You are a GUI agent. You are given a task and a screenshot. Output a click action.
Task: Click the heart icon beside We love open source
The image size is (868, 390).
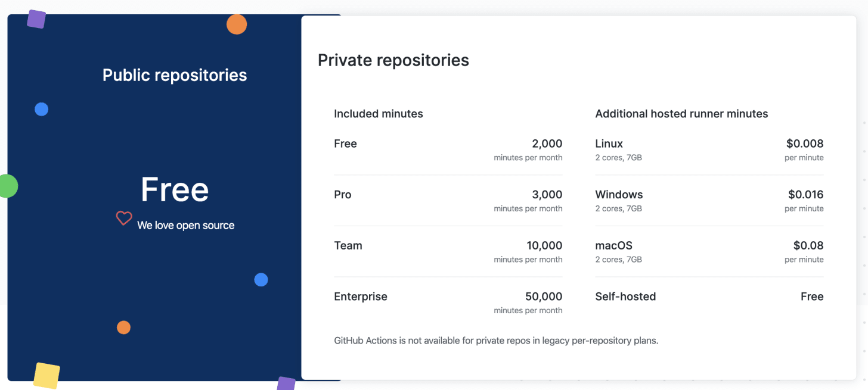pyautogui.click(x=123, y=219)
